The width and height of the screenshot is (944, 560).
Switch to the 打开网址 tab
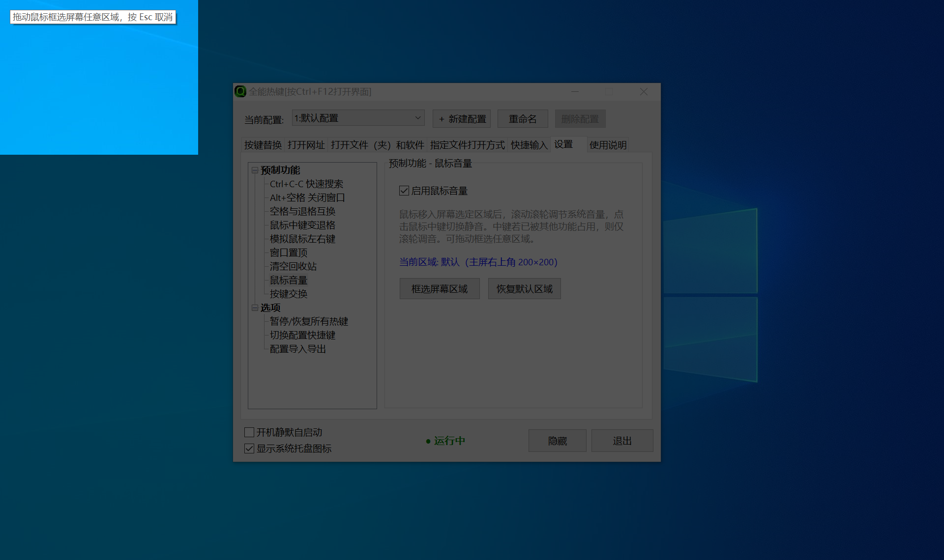(x=306, y=145)
